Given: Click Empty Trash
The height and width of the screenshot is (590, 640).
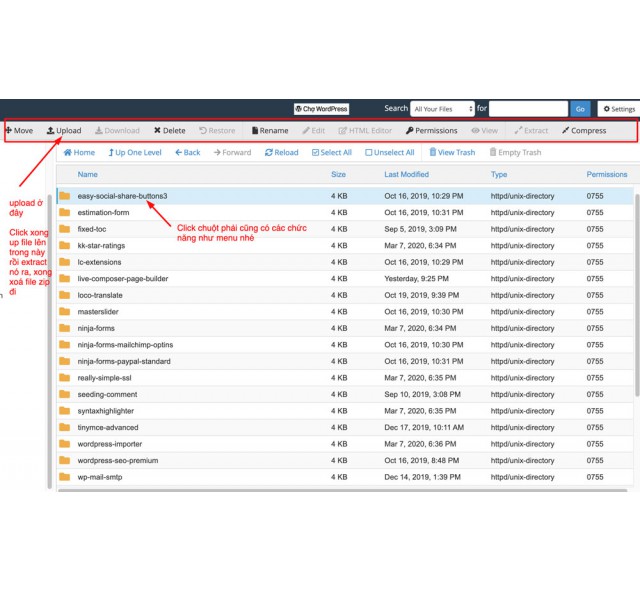Looking at the screenshot, I should click(516, 153).
